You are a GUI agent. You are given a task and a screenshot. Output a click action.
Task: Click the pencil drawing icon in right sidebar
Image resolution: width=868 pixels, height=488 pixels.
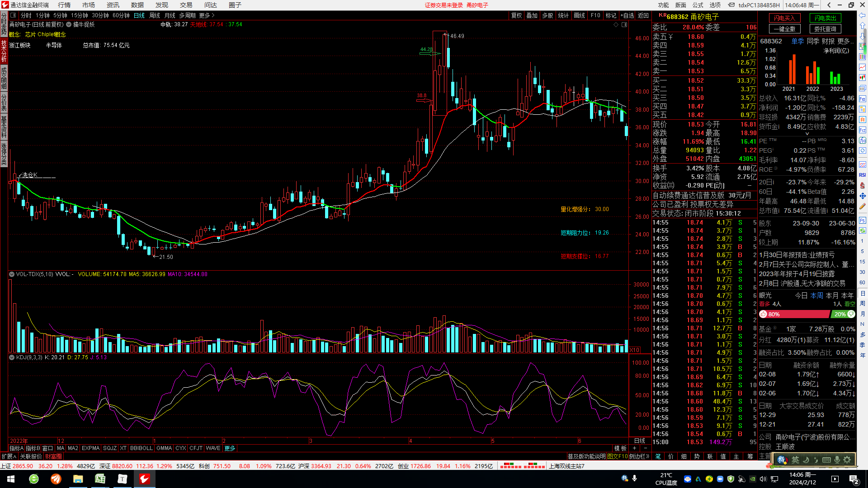(x=862, y=206)
